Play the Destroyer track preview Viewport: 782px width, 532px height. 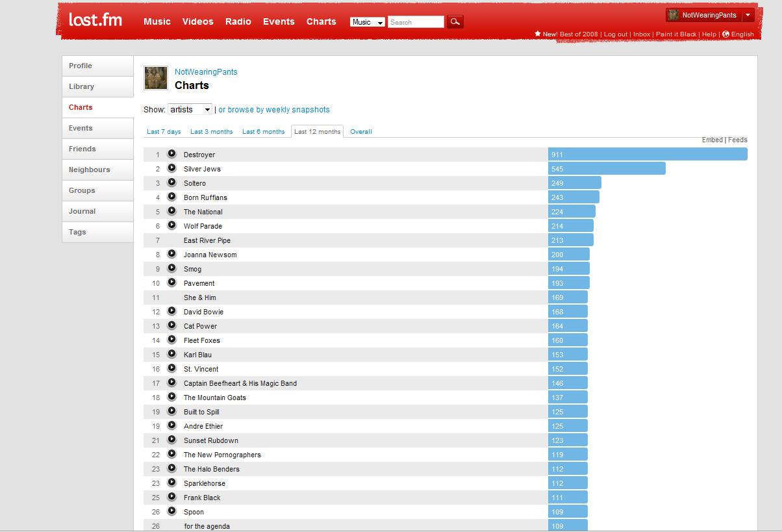[x=171, y=153]
